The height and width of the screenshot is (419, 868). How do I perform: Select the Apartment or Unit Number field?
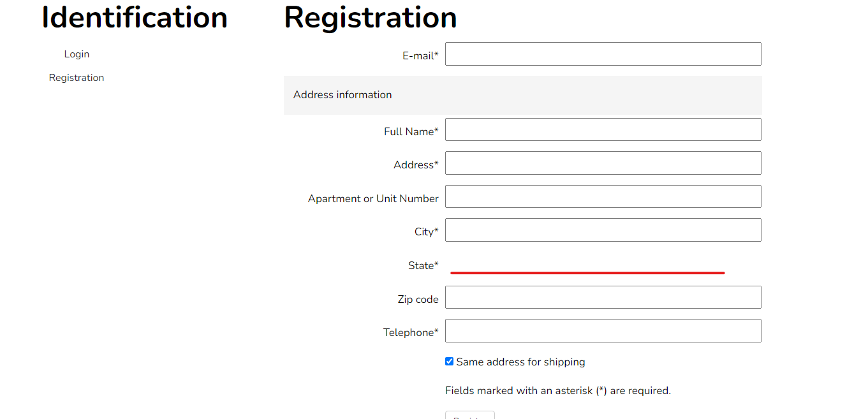(603, 196)
